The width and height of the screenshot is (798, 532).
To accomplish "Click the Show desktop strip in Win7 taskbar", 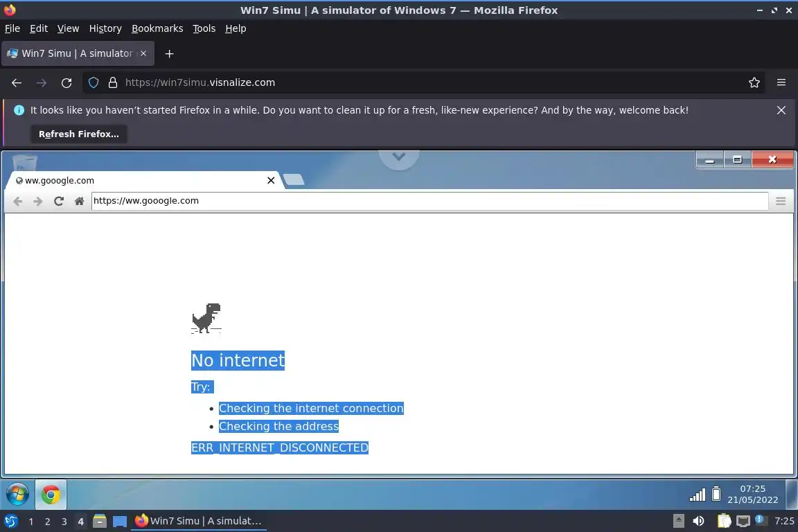I will click(791, 494).
